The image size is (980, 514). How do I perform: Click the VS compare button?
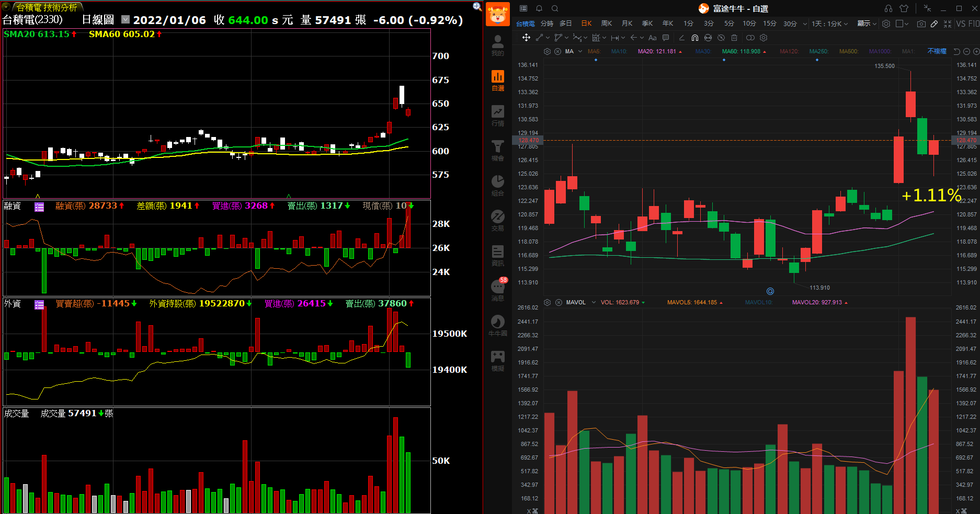(961, 24)
